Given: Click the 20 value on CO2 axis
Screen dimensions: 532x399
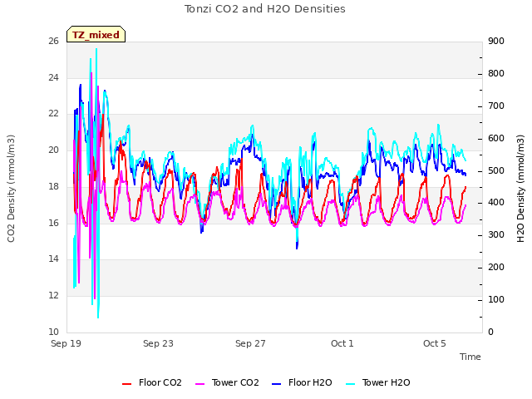Looking at the screenshot, I should pos(53,150).
